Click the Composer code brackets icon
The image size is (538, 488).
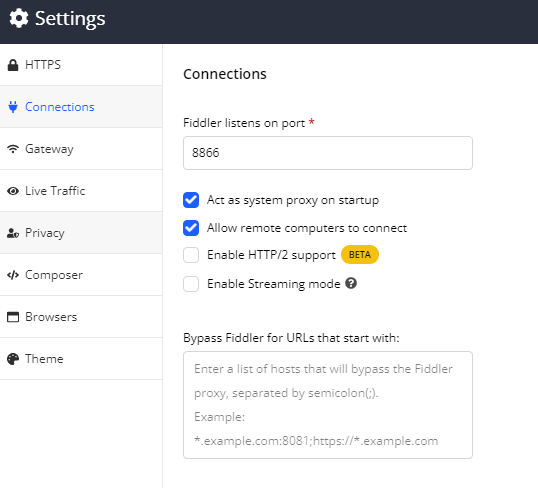[x=13, y=275]
